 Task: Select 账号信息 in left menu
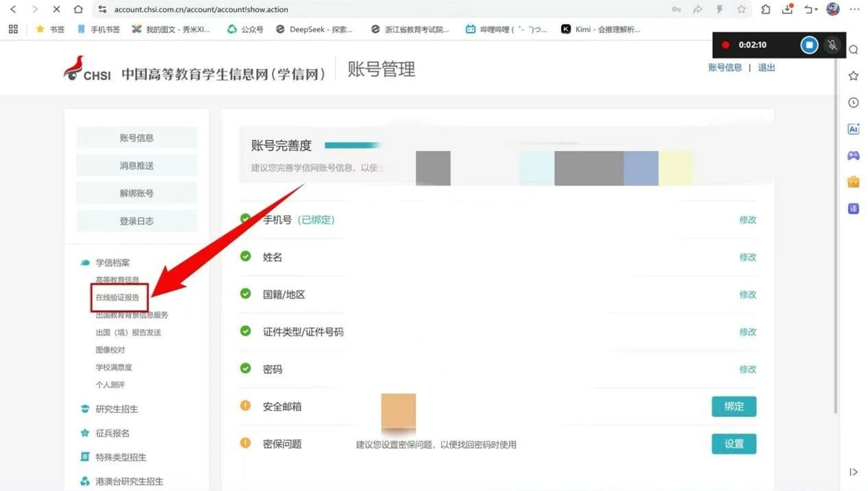136,138
